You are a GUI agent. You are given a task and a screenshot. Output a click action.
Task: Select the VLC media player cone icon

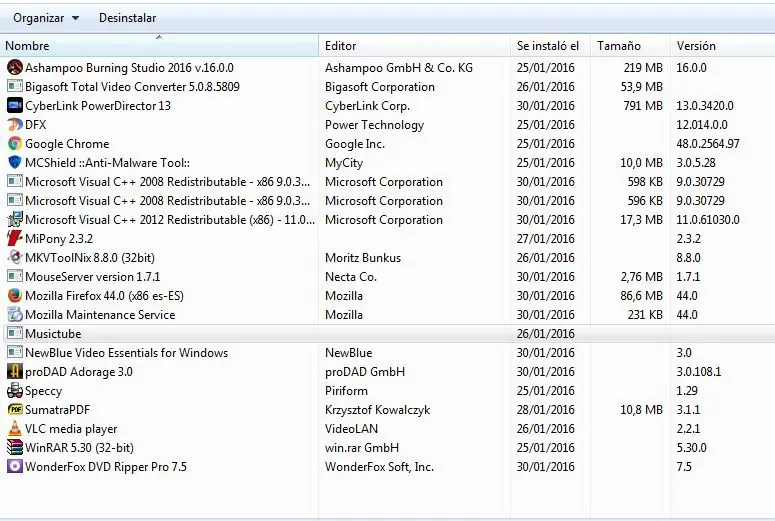(x=15, y=429)
